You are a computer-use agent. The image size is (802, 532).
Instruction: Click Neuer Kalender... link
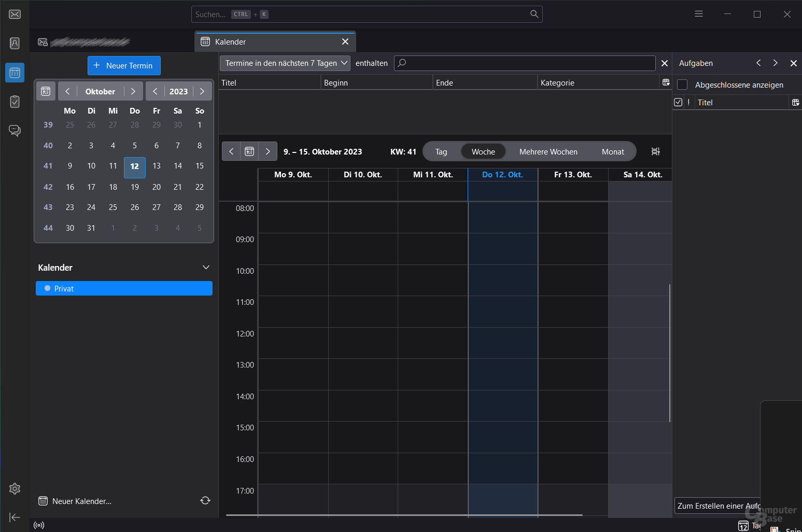(x=76, y=501)
